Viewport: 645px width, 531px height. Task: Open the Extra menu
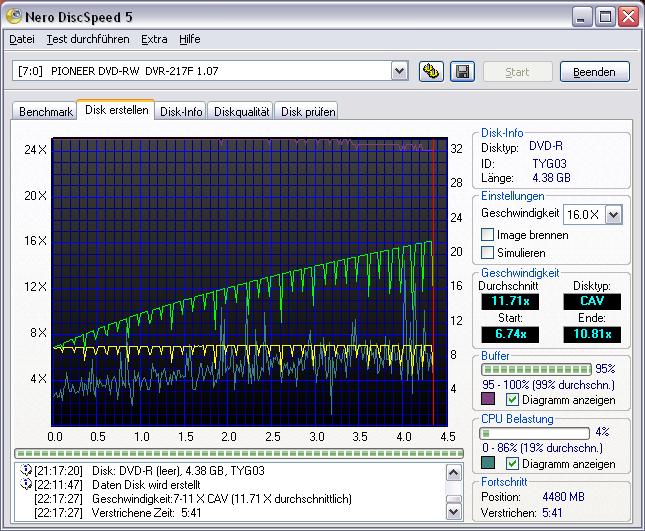click(x=154, y=39)
